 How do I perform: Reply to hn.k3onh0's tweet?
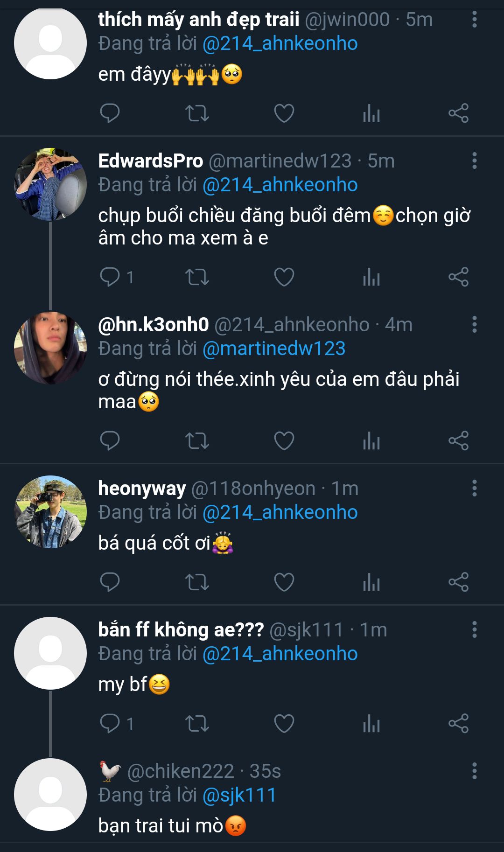pos(110,441)
